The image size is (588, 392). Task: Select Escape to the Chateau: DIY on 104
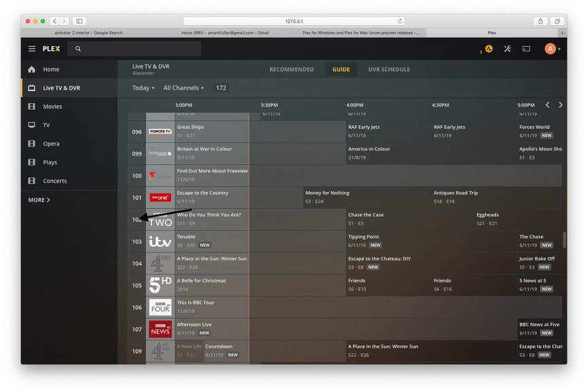[x=431, y=263]
